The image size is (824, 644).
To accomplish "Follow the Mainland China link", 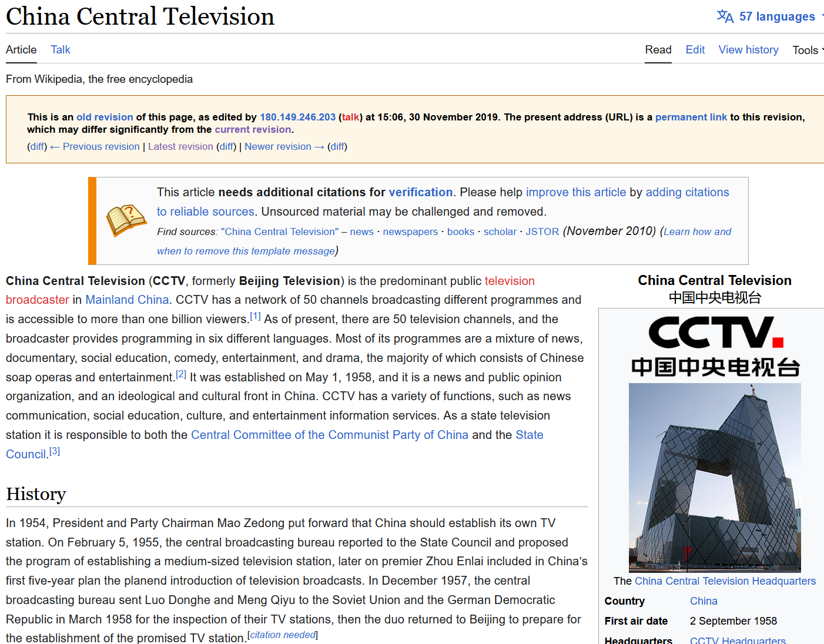I will click(x=127, y=300).
